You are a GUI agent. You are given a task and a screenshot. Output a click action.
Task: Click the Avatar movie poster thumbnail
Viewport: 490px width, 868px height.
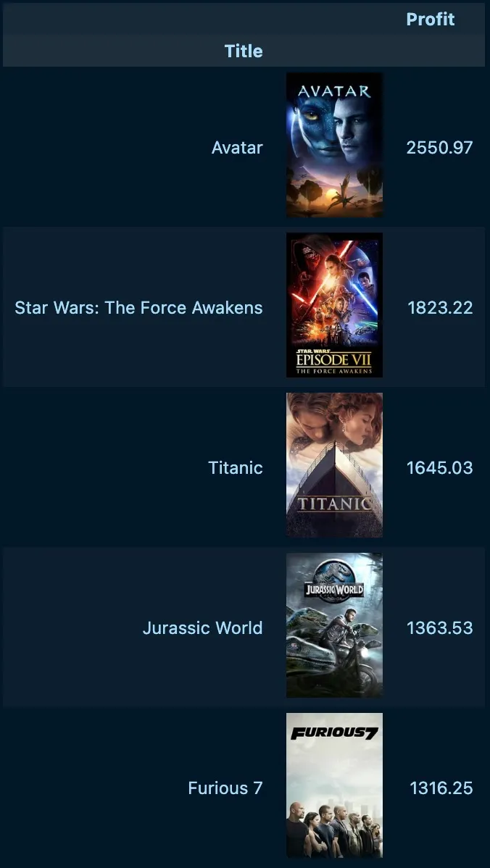[x=334, y=145]
